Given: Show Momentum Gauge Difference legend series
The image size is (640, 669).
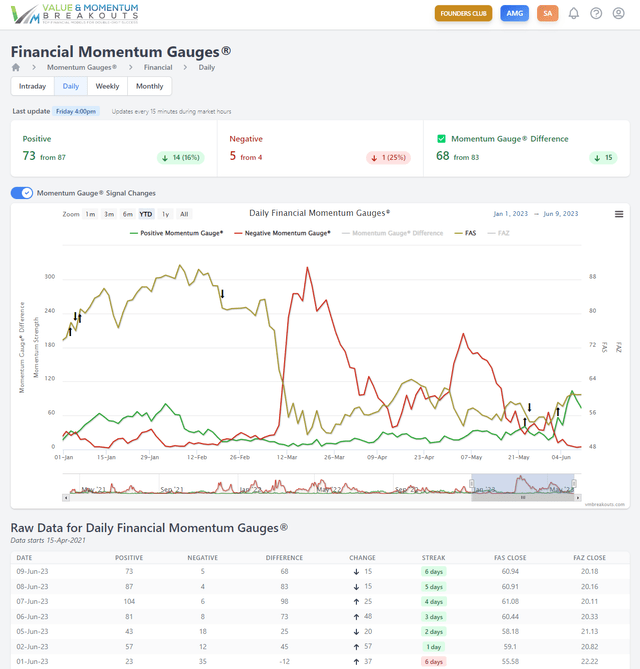Looking at the screenshot, I should pos(393,233).
